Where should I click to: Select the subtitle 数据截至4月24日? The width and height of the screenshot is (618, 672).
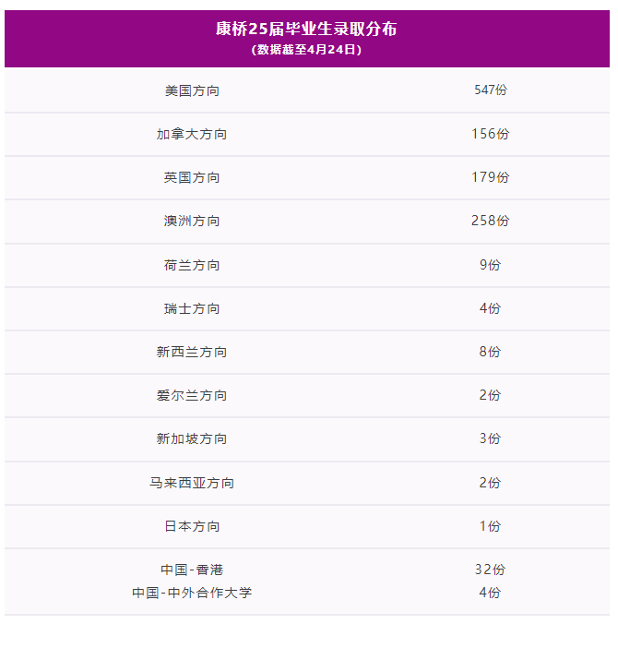[x=306, y=50]
